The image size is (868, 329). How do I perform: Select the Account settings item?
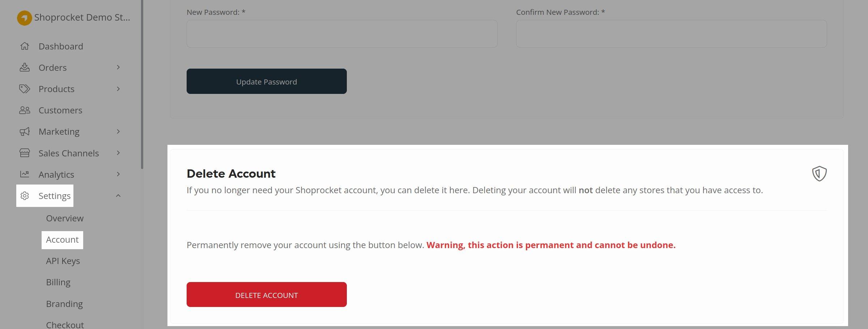(x=62, y=239)
